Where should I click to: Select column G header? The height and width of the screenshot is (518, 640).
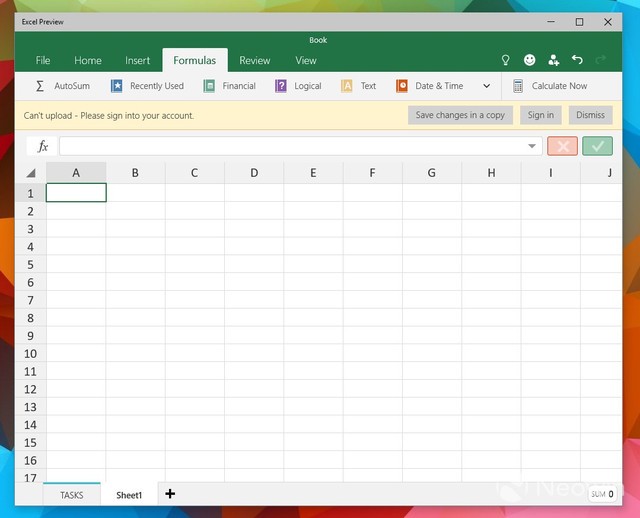(x=432, y=173)
